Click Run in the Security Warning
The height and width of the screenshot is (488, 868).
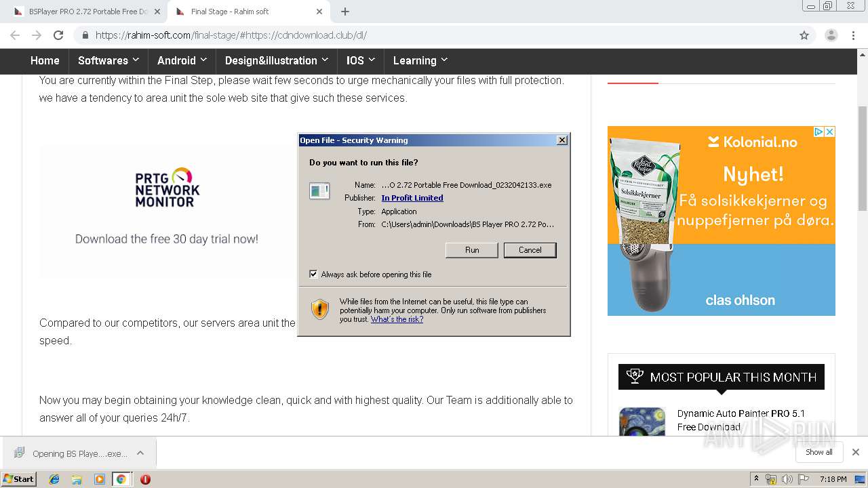tap(472, 250)
